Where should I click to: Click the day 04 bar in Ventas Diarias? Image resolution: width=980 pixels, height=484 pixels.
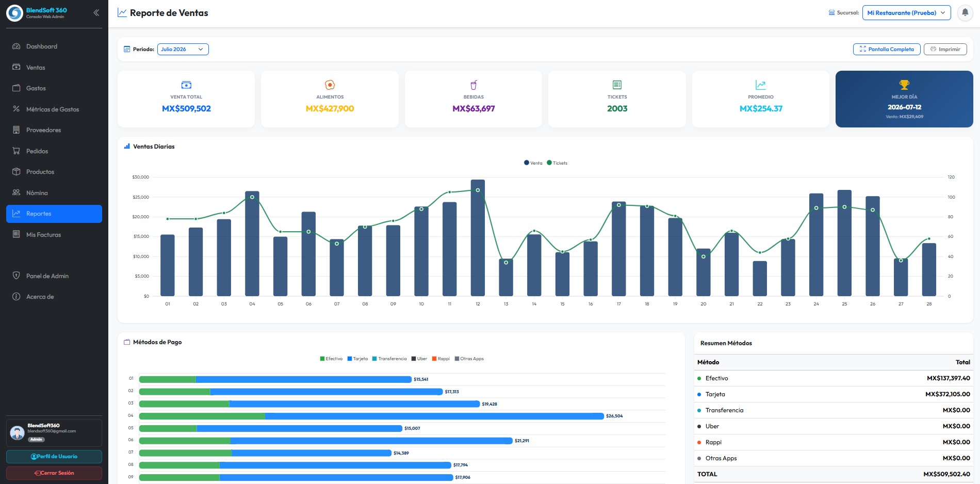[252, 244]
